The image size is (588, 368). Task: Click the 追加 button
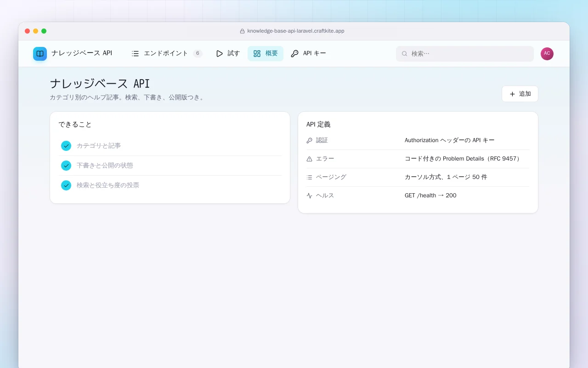click(520, 94)
